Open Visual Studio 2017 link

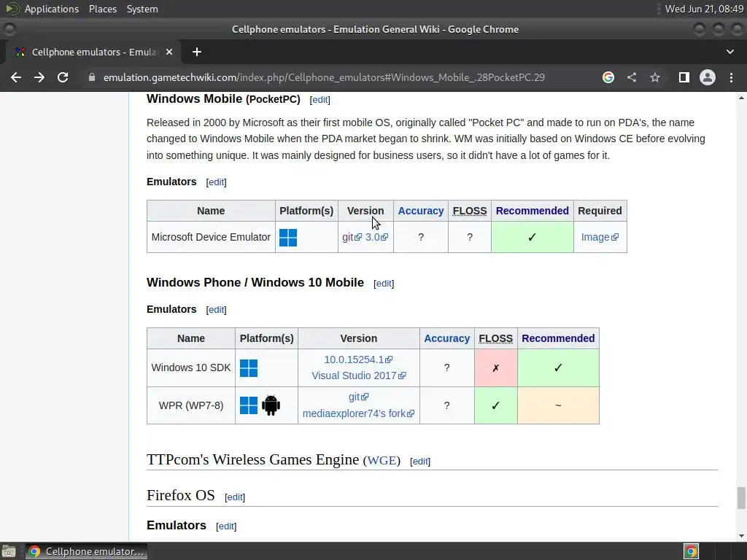coord(359,376)
